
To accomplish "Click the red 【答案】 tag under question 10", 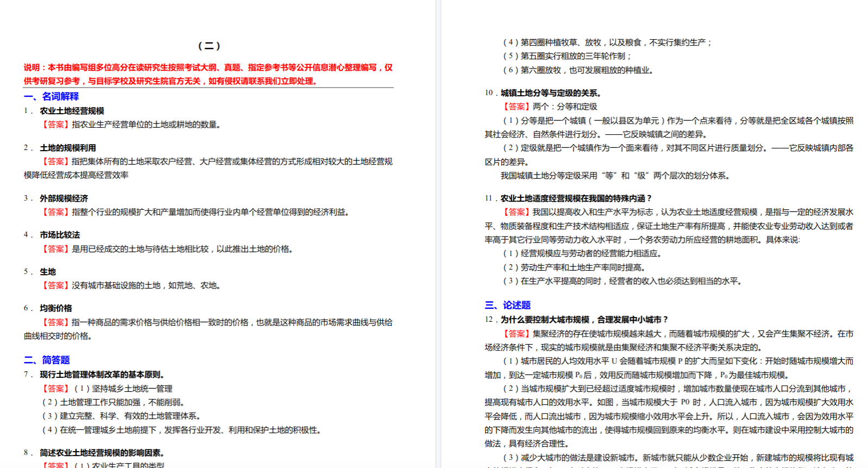I will pos(516,107).
